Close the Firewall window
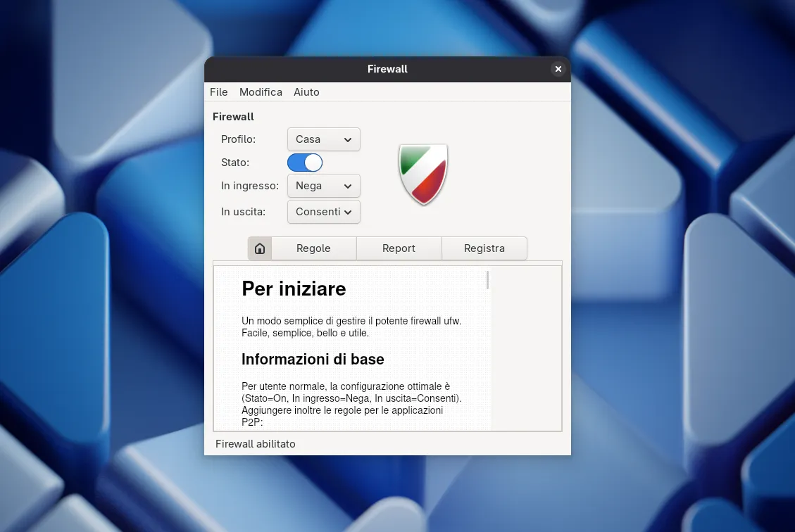This screenshot has width=795, height=532. [x=558, y=69]
